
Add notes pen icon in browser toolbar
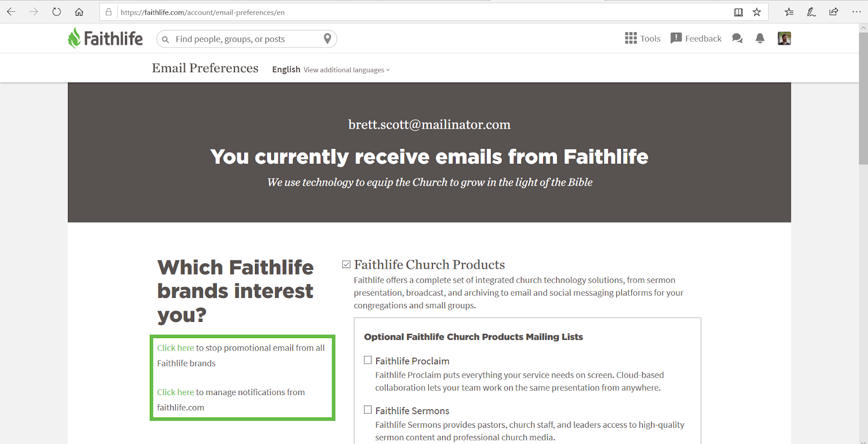point(812,12)
